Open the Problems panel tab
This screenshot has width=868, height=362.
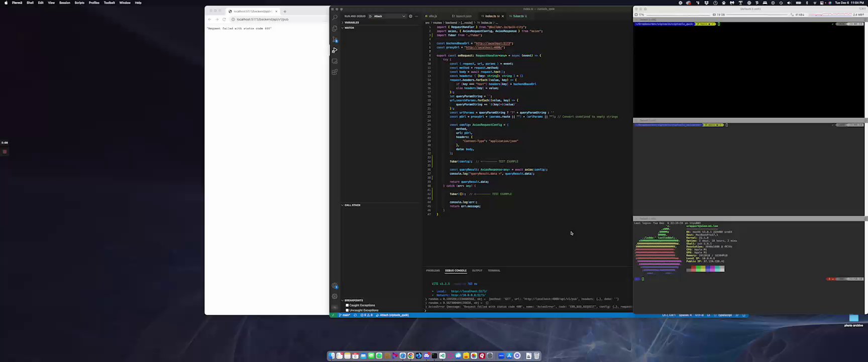[x=432, y=270]
